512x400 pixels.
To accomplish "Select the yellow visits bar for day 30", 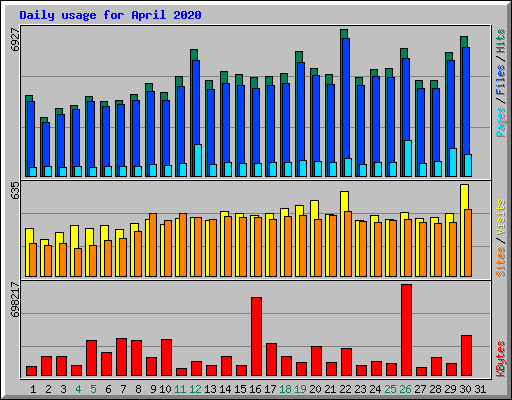I will pos(463,230).
